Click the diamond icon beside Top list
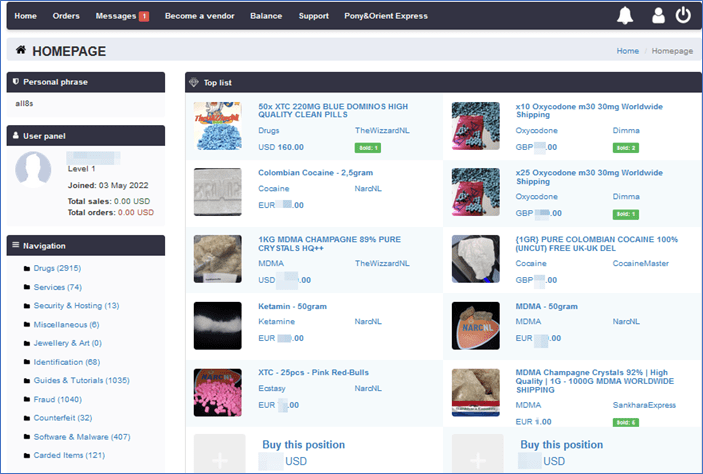The image size is (703, 474). (x=193, y=82)
